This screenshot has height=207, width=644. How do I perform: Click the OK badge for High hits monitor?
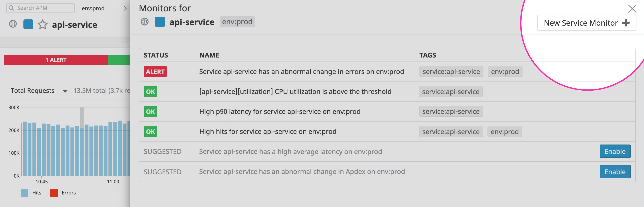click(150, 131)
